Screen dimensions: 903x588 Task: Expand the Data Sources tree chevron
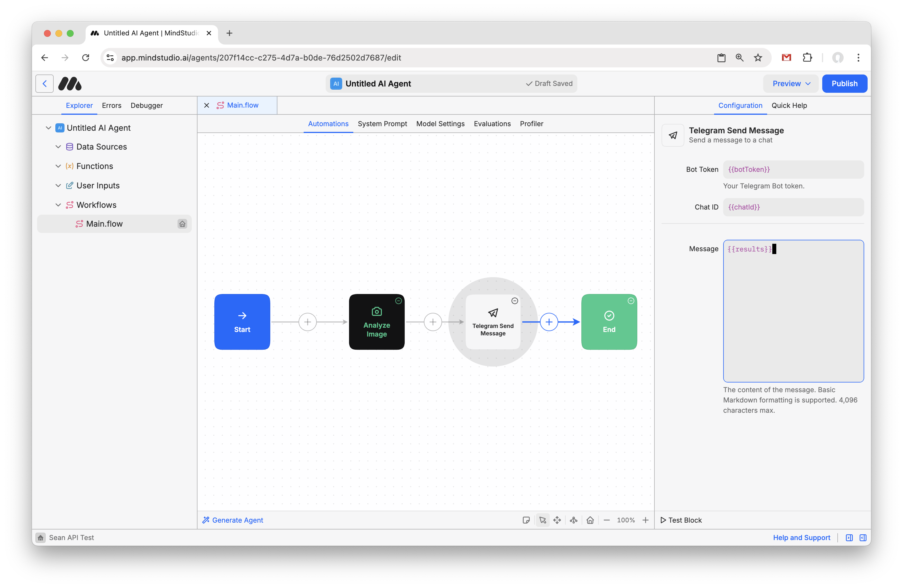click(58, 147)
